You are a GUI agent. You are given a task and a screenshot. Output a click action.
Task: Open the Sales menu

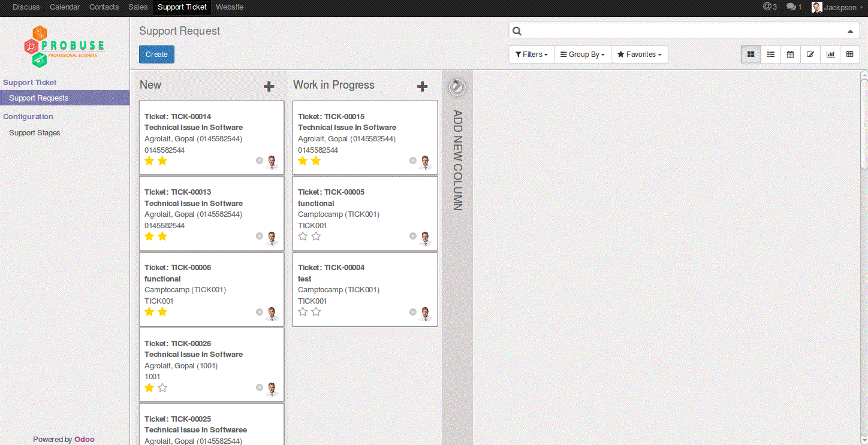point(138,7)
